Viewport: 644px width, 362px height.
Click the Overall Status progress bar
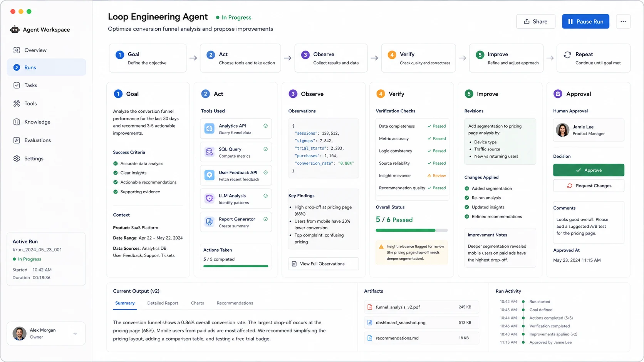412,230
